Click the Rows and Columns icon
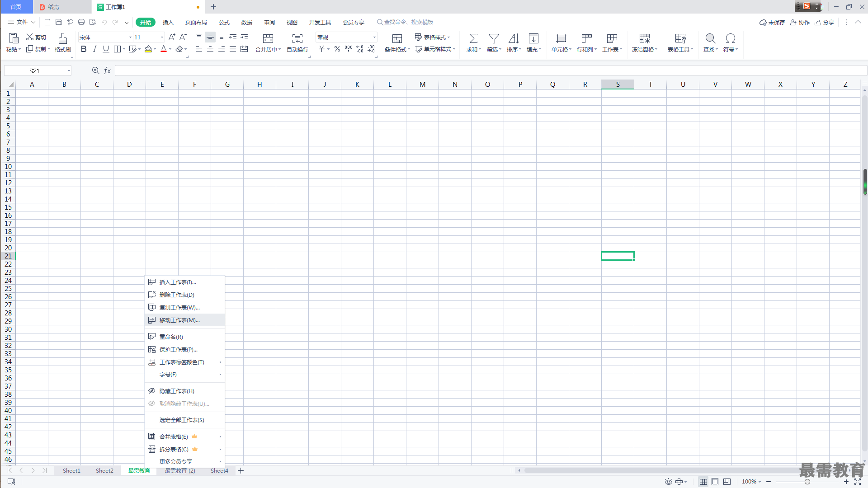The height and width of the screenshot is (488, 868). [x=586, y=38]
